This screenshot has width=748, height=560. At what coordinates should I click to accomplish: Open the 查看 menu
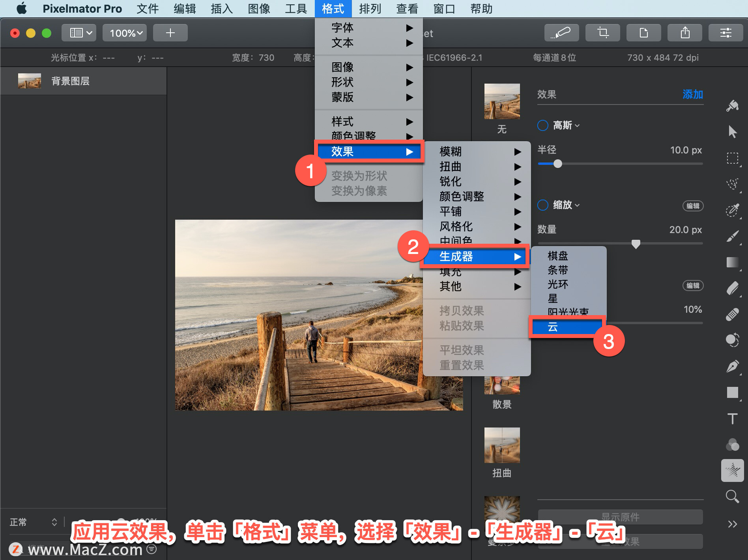click(407, 9)
